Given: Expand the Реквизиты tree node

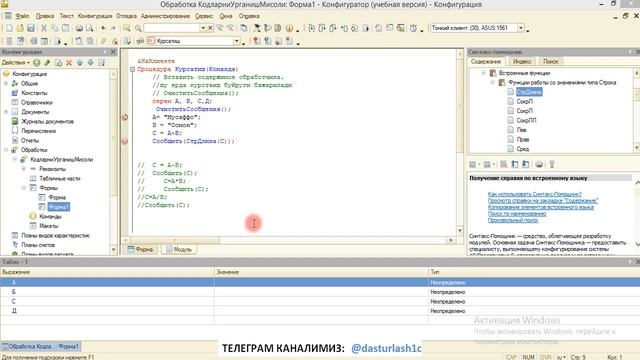Looking at the screenshot, I should click(24, 169).
